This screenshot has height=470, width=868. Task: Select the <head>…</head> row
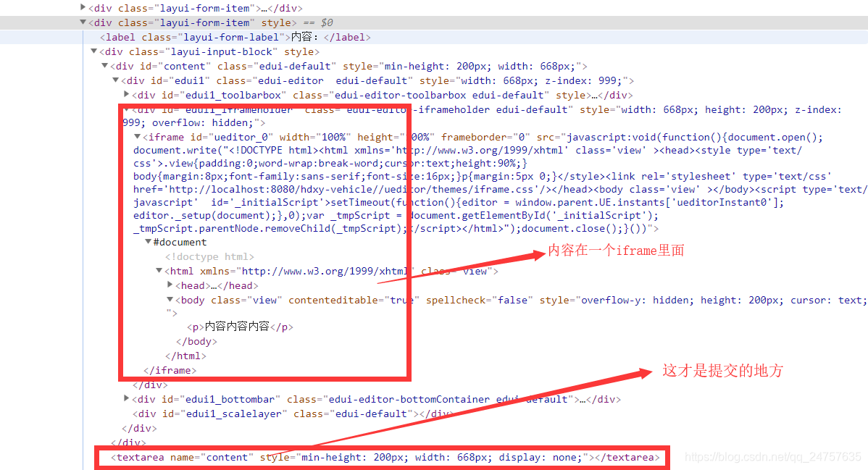point(217,285)
